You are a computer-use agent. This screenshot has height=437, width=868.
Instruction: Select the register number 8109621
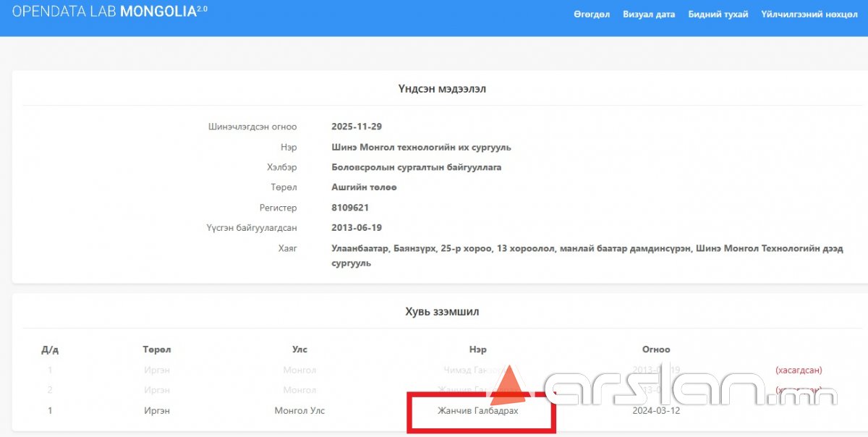point(350,208)
